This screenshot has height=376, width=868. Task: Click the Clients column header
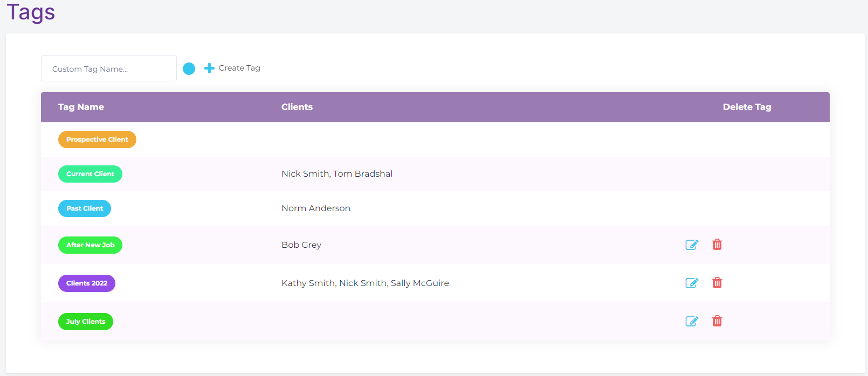[297, 107]
